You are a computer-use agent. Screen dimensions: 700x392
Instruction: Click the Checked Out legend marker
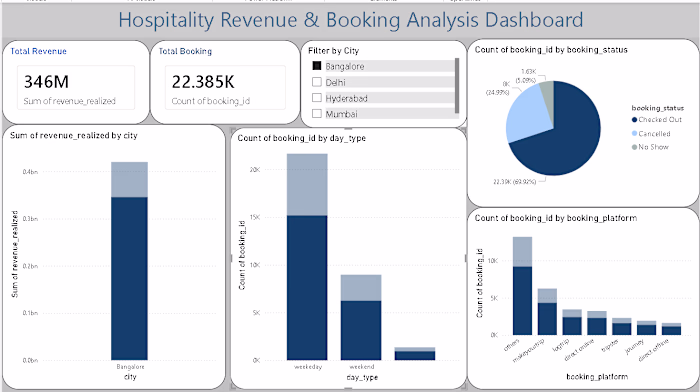(x=634, y=120)
